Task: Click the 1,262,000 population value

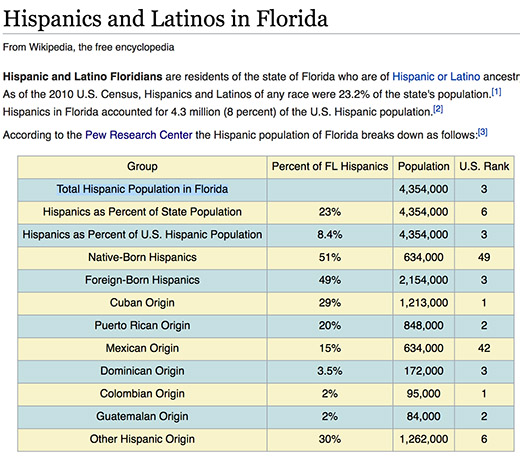Action: pyautogui.click(x=423, y=439)
